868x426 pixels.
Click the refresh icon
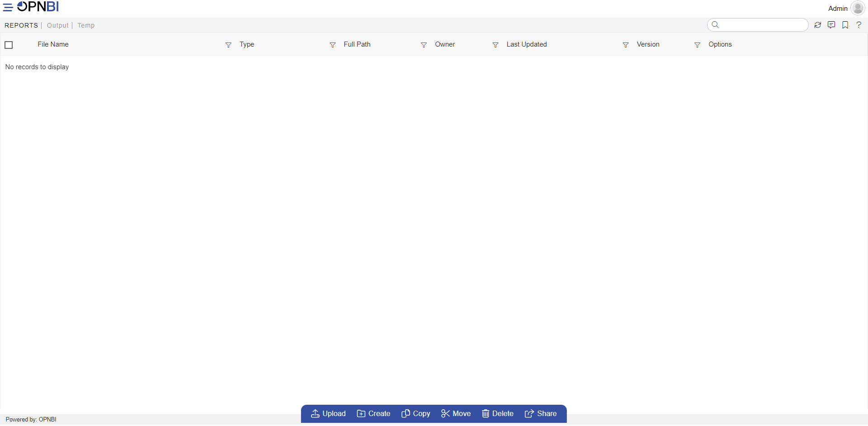click(818, 25)
